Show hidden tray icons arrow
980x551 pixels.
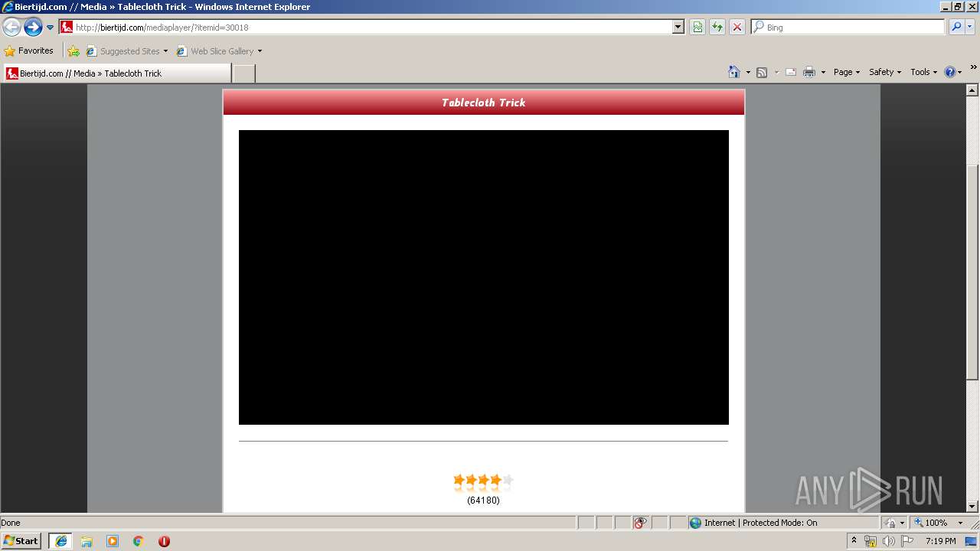point(854,541)
